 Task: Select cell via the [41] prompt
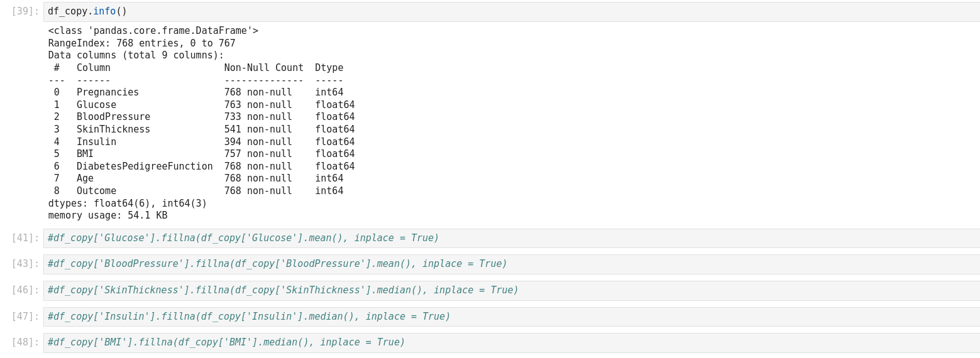coord(25,238)
